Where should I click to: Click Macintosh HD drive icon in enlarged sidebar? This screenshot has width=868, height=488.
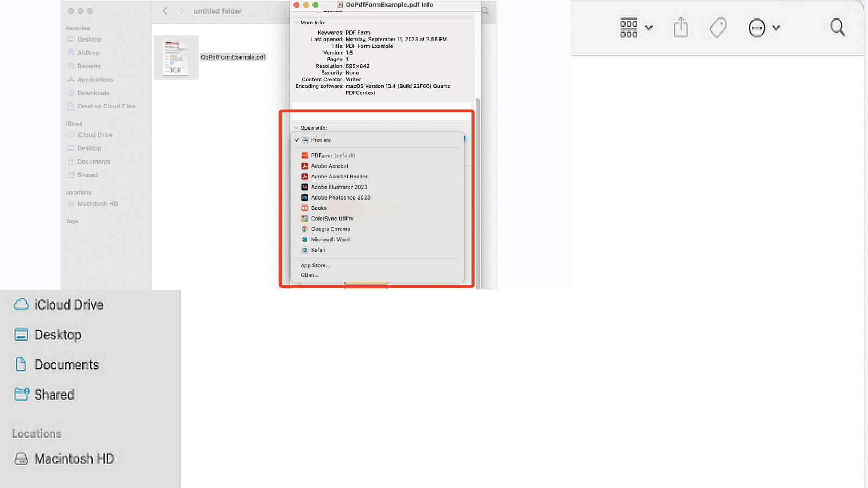click(21, 459)
